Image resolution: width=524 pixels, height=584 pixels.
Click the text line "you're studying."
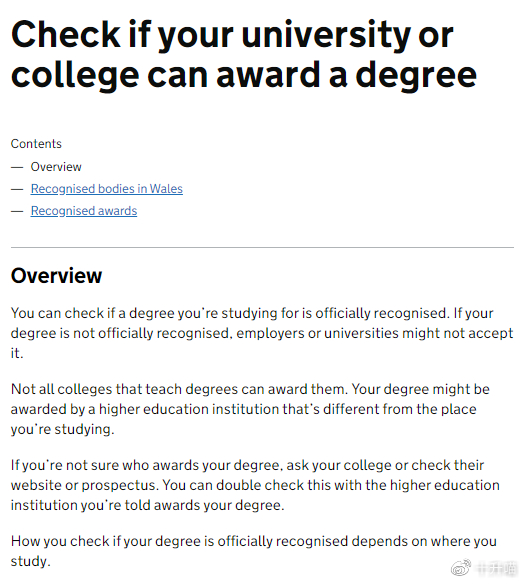coord(63,429)
